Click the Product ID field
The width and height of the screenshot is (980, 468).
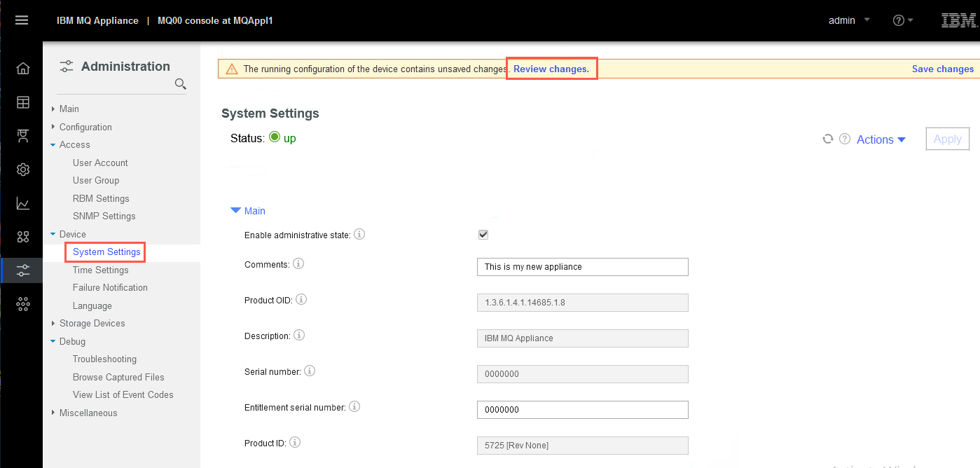(x=583, y=446)
